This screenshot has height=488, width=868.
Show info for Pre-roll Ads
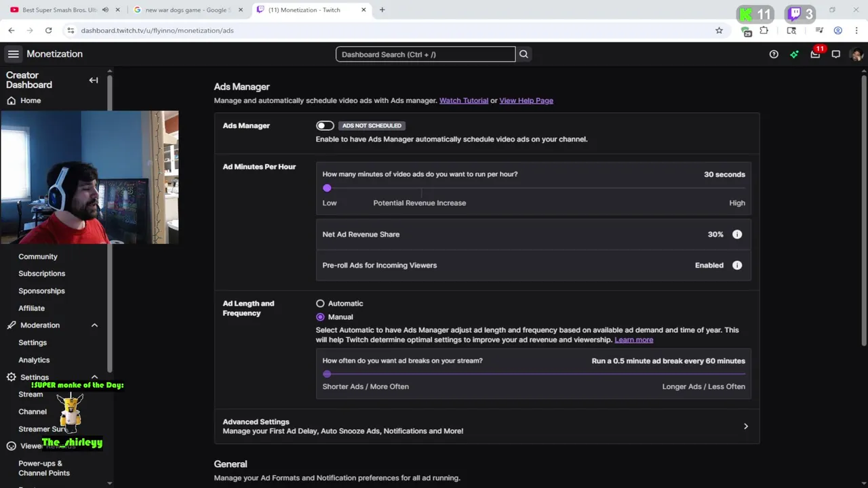point(737,266)
